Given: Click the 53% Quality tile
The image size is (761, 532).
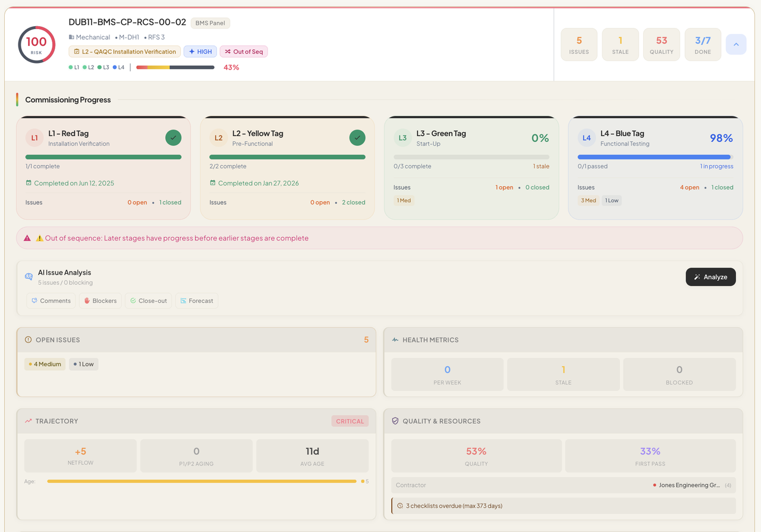Looking at the screenshot, I should tap(476, 456).
